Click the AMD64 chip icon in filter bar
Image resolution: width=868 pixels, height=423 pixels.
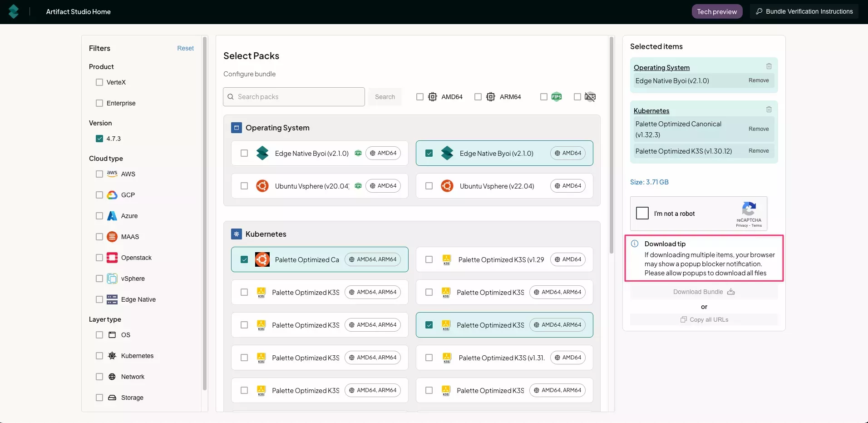tap(433, 97)
